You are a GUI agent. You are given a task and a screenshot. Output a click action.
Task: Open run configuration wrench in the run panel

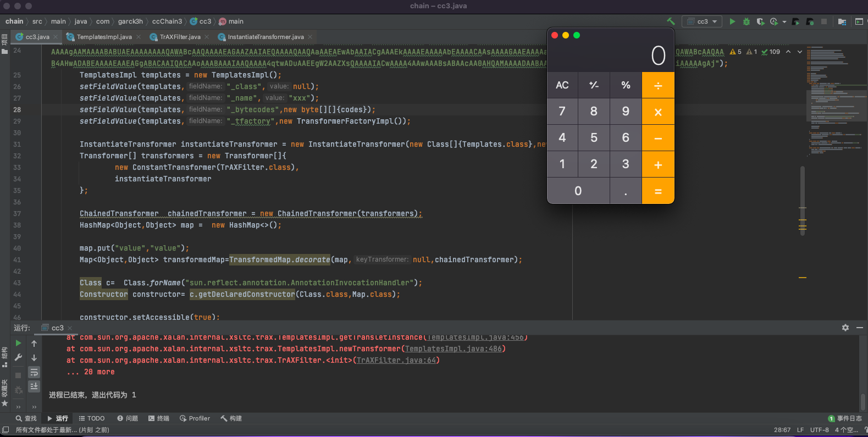[18, 358]
